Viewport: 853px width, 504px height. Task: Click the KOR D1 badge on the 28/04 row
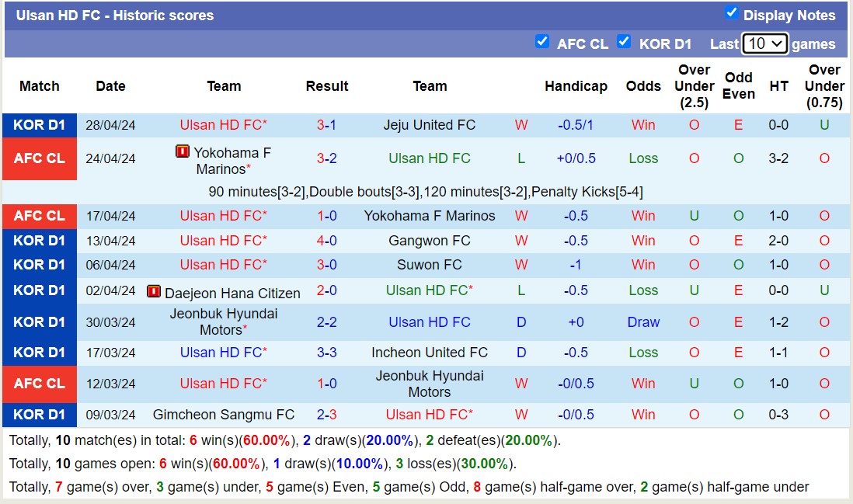pyautogui.click(x=40, y=125)
